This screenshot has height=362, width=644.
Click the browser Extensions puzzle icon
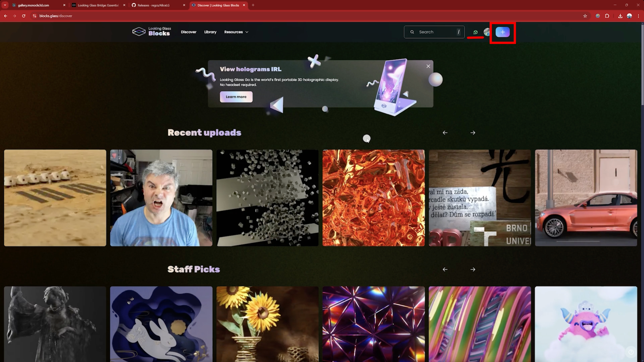[607, 16]
